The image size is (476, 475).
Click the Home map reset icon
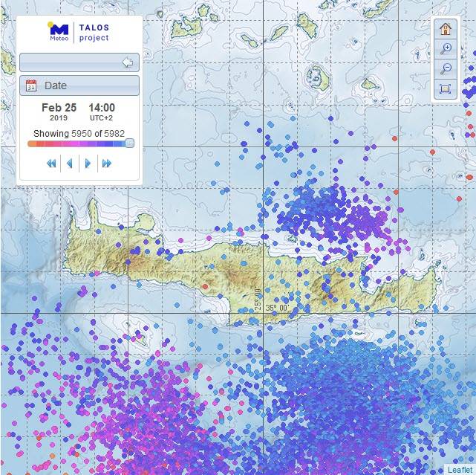445,29
